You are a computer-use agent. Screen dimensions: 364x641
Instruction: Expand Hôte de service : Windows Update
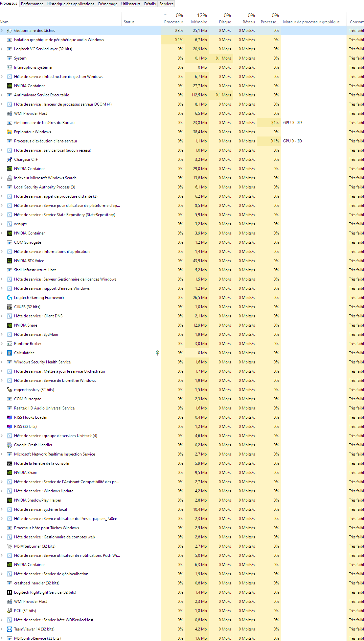2,491
